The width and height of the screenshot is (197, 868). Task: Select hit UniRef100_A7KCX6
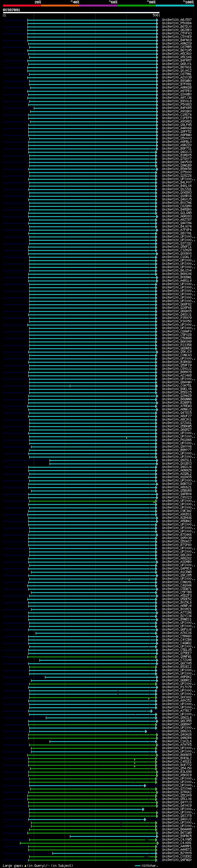coord(176,633)
